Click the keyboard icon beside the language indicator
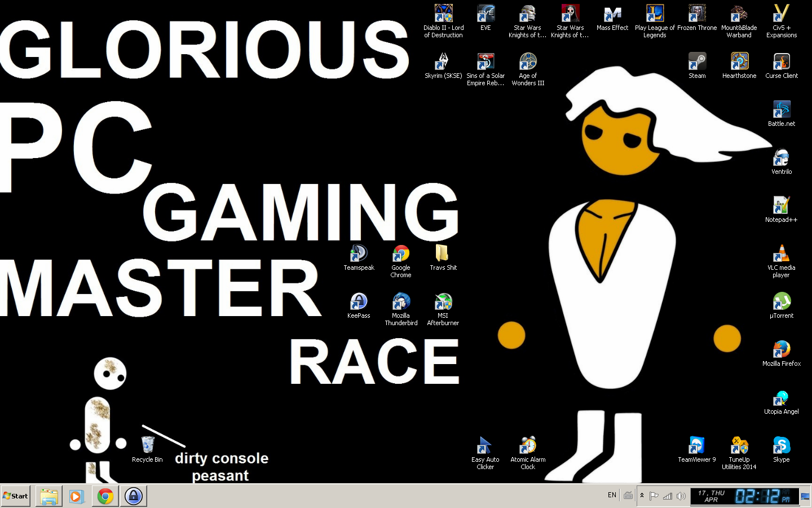 [x=628, y=496]
